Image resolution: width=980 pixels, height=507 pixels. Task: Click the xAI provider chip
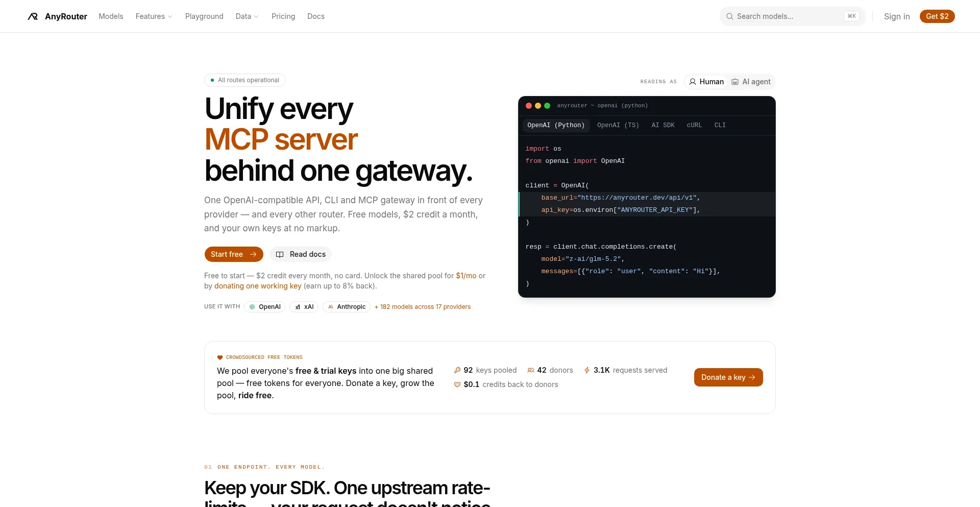point(304,307)
